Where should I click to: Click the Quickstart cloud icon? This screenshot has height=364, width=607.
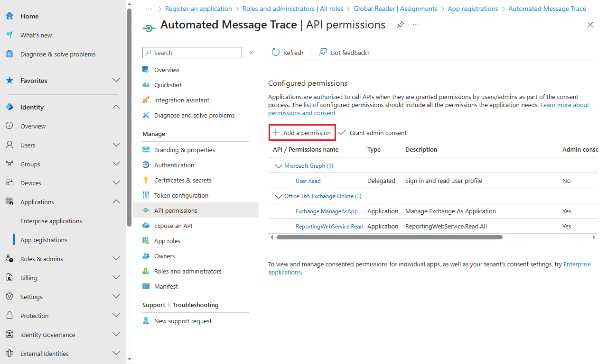(146, 85)
